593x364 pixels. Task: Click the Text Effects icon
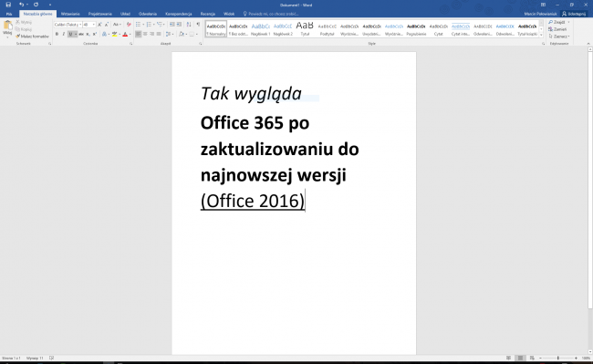104,35
